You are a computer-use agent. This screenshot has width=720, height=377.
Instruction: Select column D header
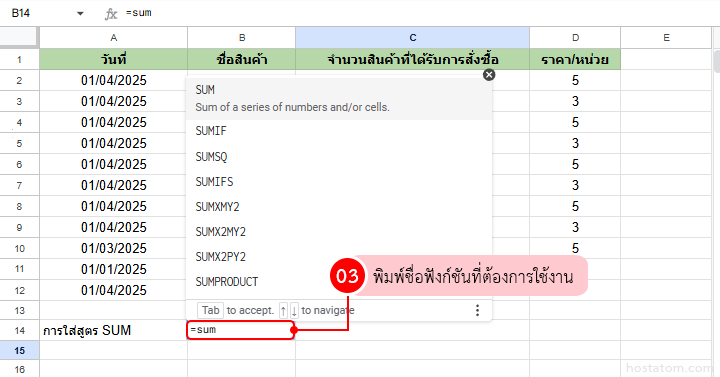575,38
